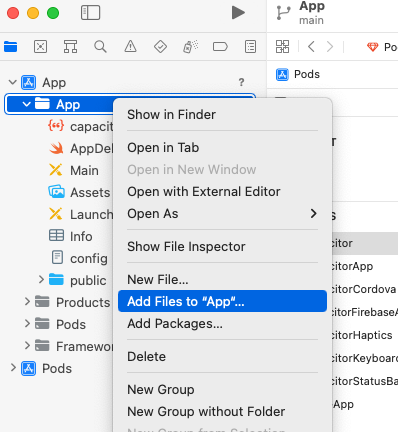The image size is (398, 432).
Task: Select the CapacitorFirebase target row
Action: tap(365, 312)
